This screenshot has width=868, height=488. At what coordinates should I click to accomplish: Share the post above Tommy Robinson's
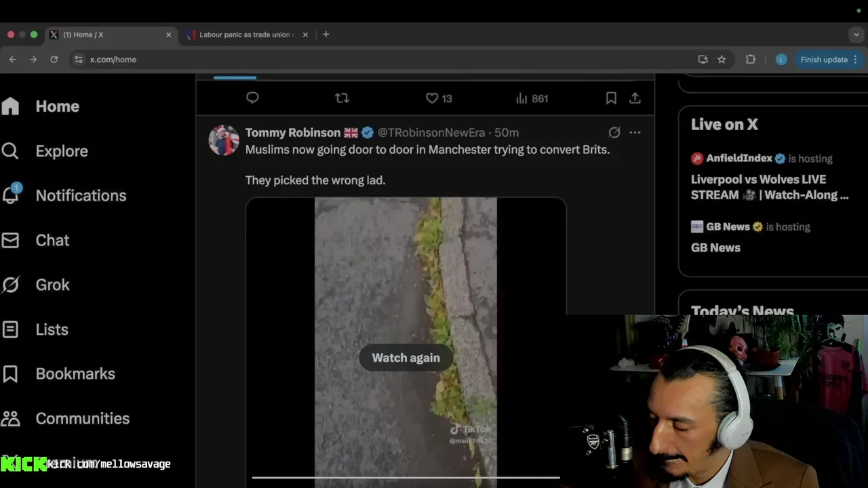pyautogui.click(x=635, y=98)
